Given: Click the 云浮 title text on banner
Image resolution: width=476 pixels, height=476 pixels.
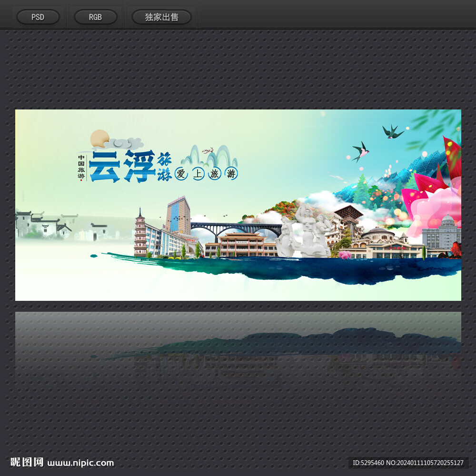Looking at the screenshot, I should (122, 166).
